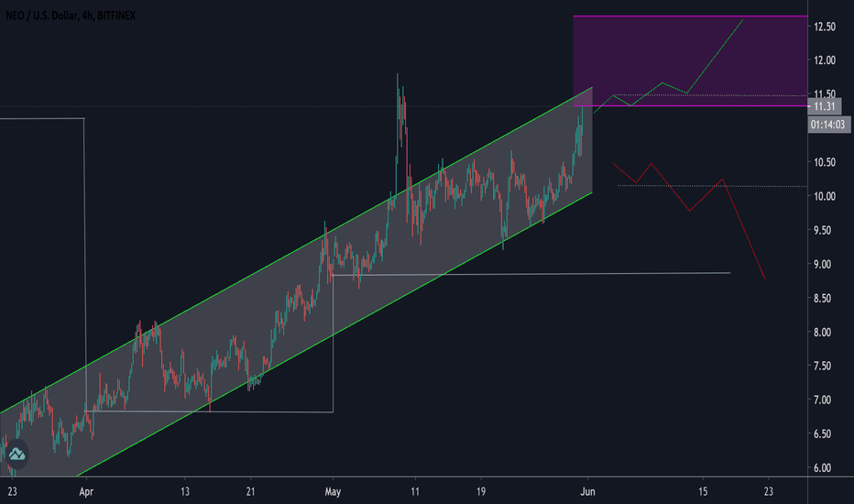
Task: Click the 13 date axis label
Action: pos(185,492)
